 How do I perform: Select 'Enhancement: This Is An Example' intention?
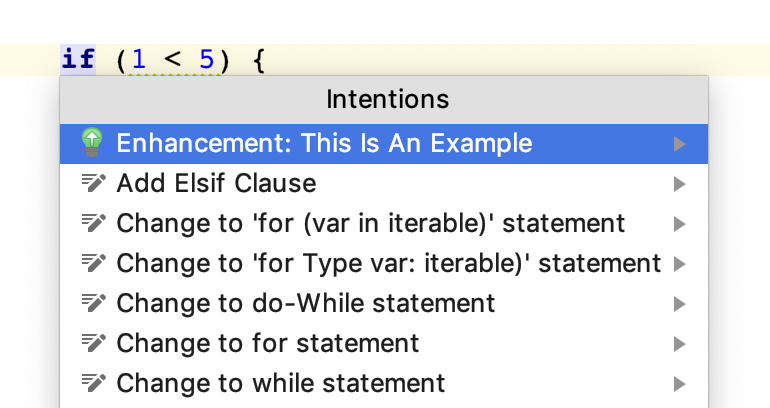[324, 143]
